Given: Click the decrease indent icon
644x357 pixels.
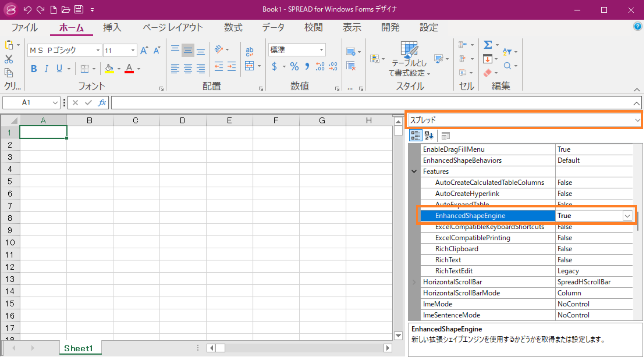Looking at the screenshot, I should click(x=219, y=67).
